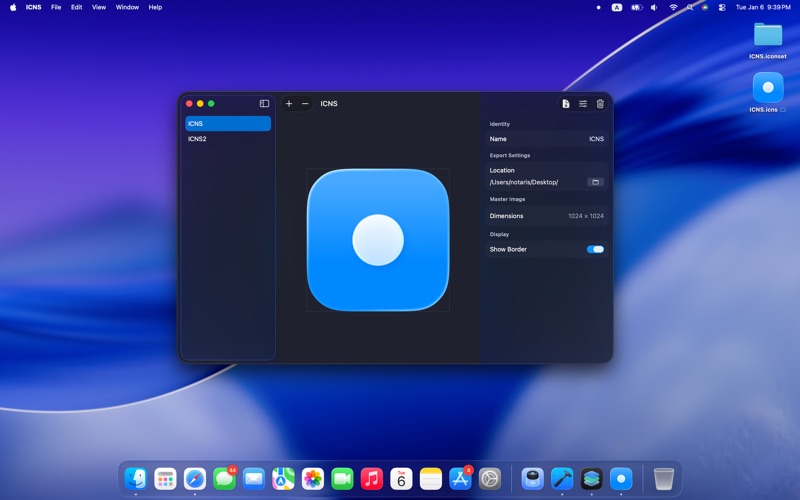800x500 pixels.
Task: Open the Window menu
Action: (x=127, y=7)
